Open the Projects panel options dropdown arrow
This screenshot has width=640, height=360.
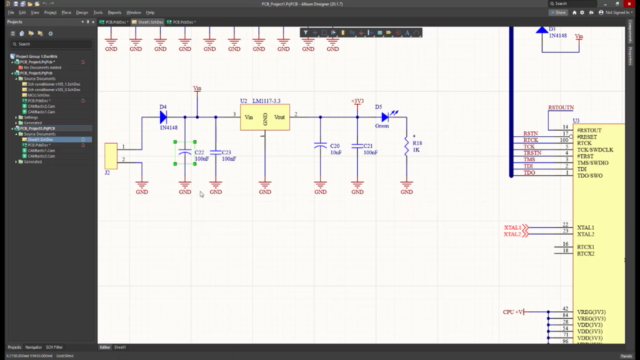tap(82, 22)
